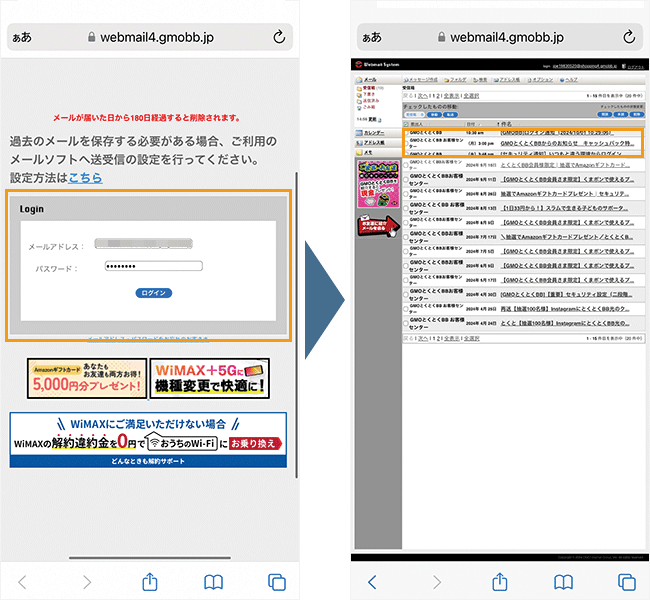
Task: Open the 受信箱 inbox folder
Action: [x=369, y=88]
